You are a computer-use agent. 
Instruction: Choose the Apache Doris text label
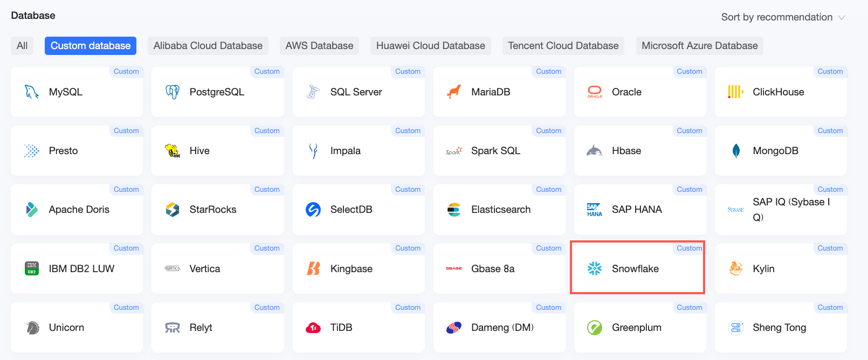pos(79,210)
